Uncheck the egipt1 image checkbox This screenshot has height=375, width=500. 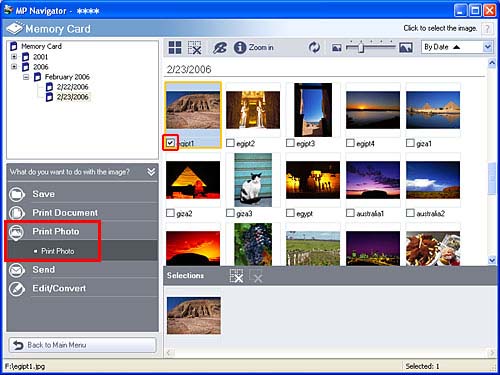point(170,143)
